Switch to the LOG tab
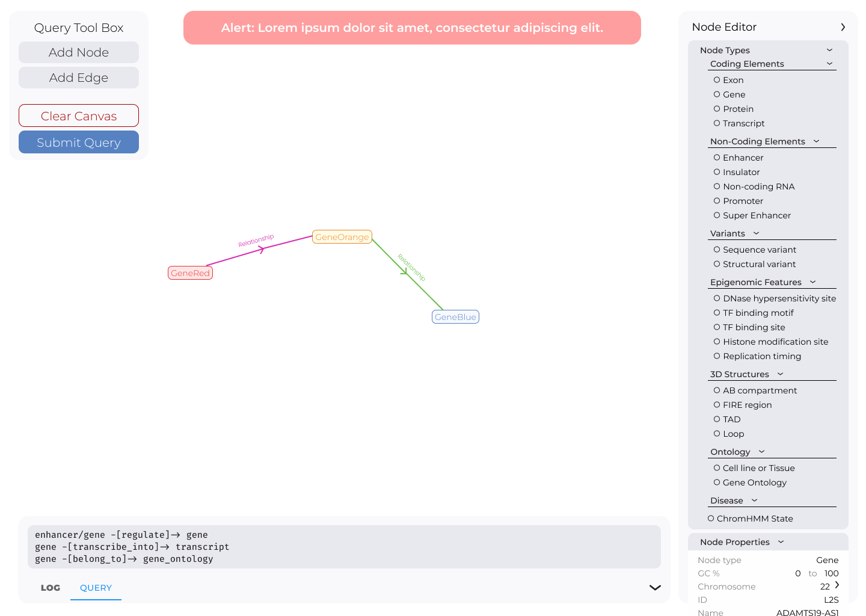Image resolution: width=866 pixels, height=616 pixels. click(x=51, y=588)
